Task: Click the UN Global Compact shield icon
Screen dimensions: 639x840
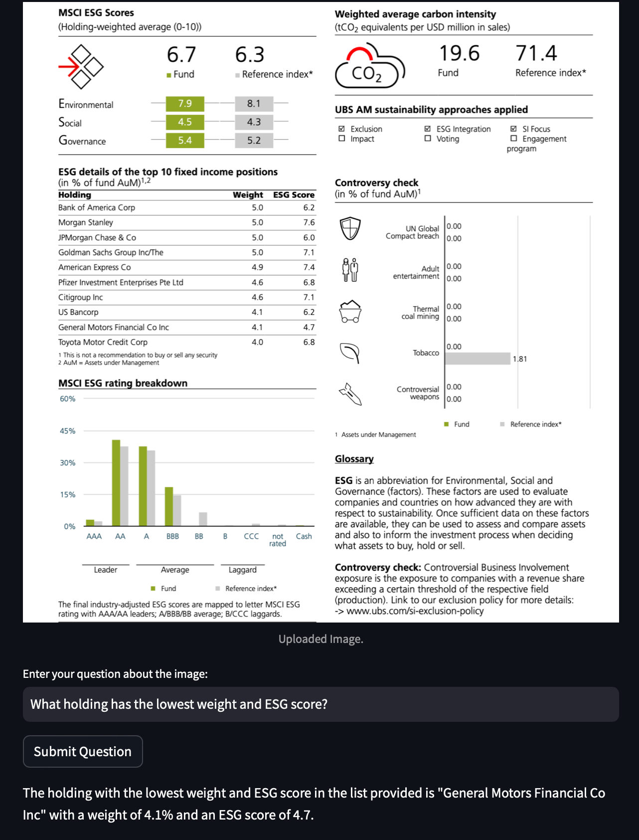Action: [350, 228]
